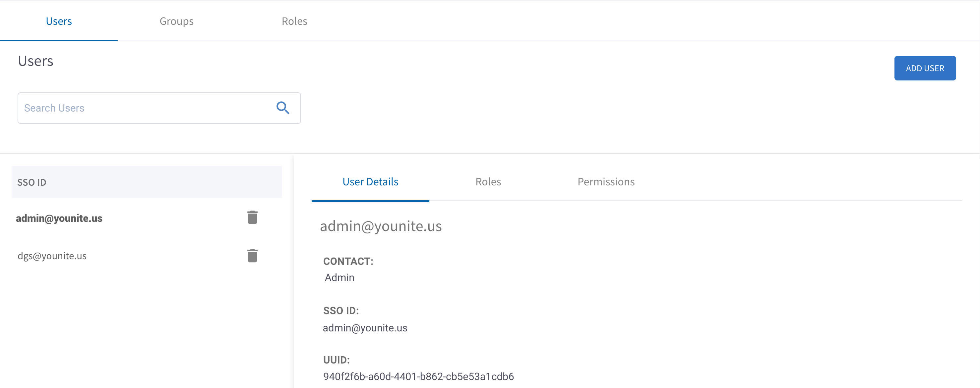Show Roles tab in user detail panel
980x388 pixels.
(x=488, y=182)
